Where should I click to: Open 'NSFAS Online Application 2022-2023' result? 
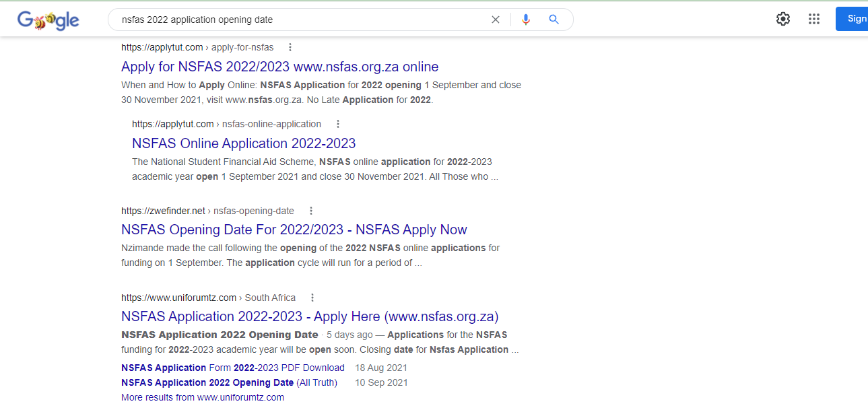coord(244,143)
